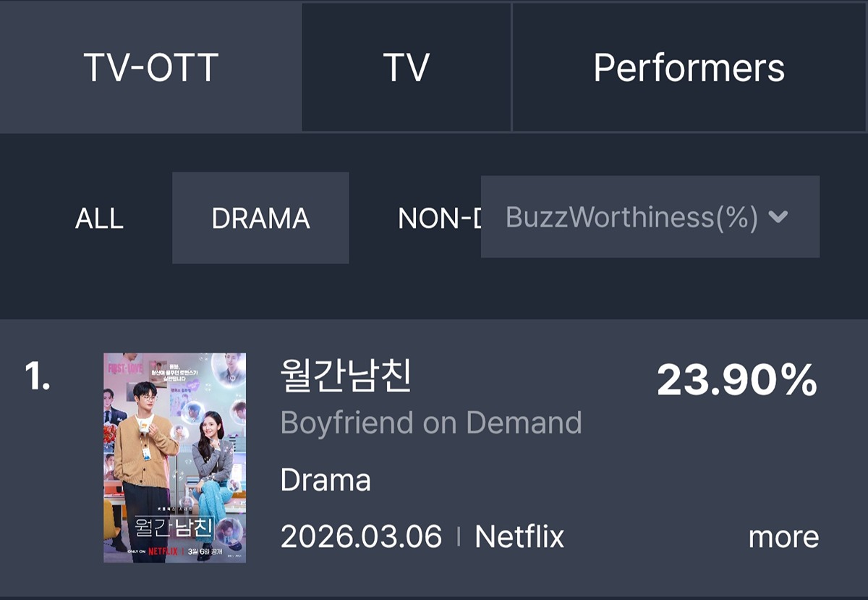Select the Performers tab

(689, 67)
